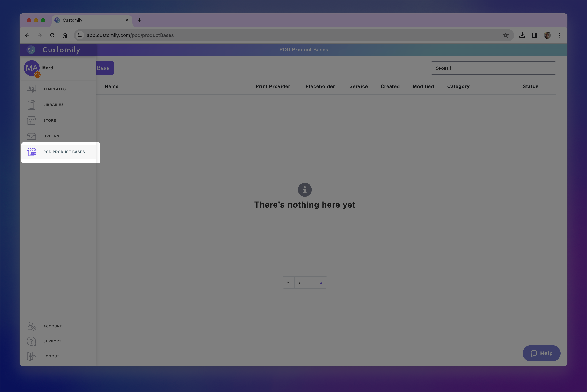Open Account settings icon in sidebar
This screenshot has width=587, height=392.
click(x=32, y=326)
